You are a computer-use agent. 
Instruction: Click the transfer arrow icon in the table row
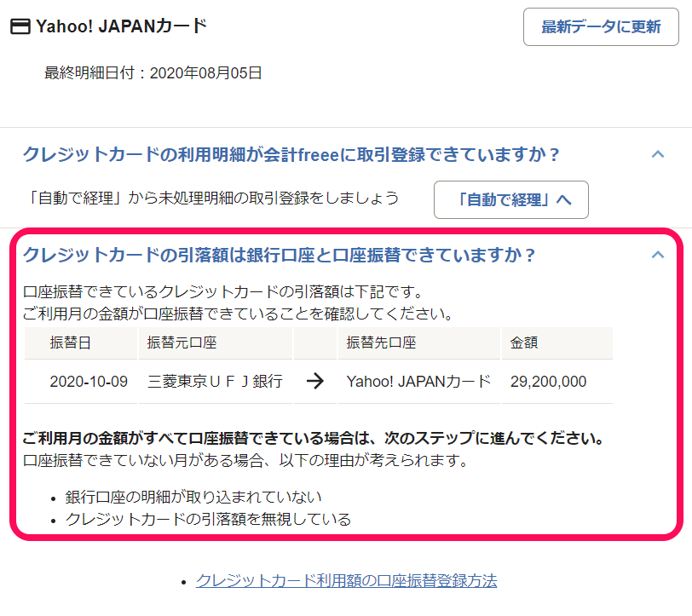pyautogui.click(x=315, y=381)
